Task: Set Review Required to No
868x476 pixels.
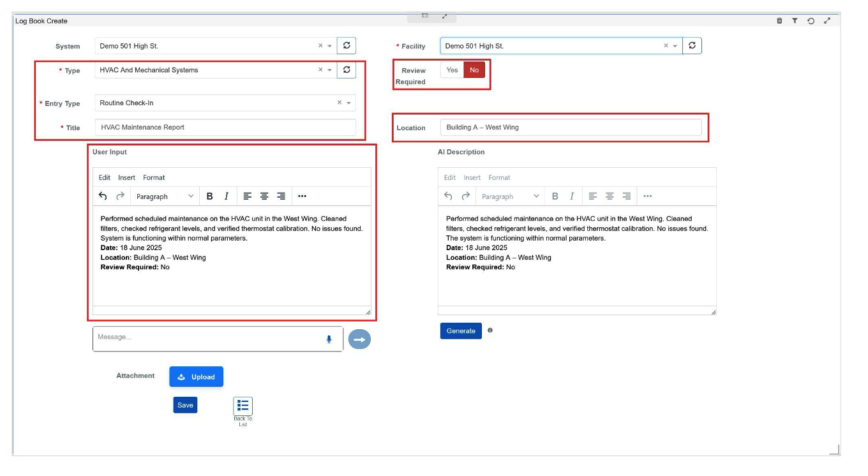Action: 474,70
